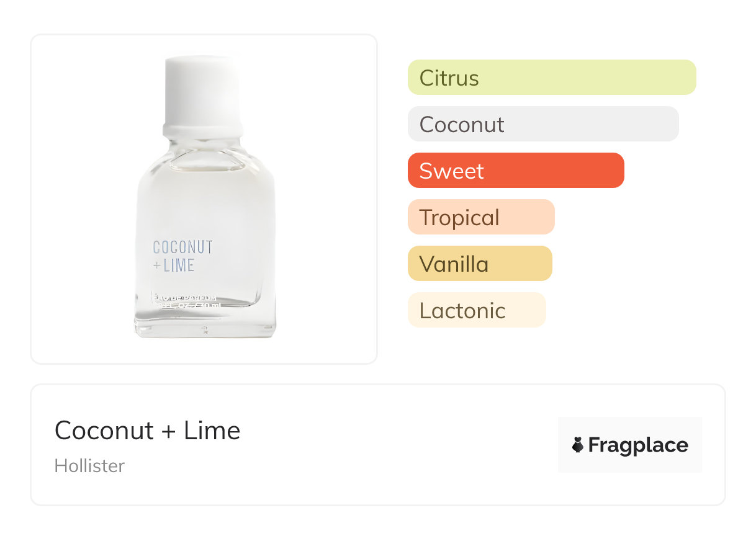
Task: Pick the Vanilla accord bar
Action: click(x=479, y=264)
